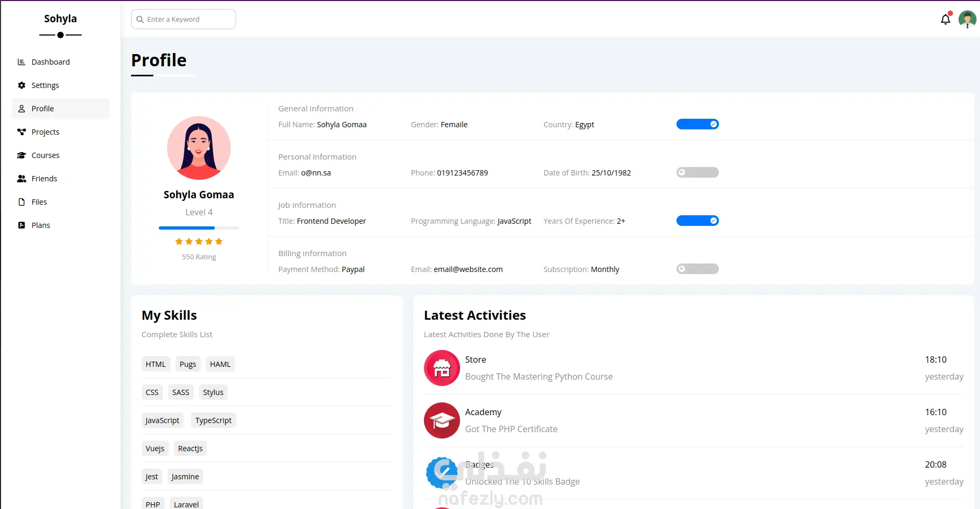
Task: Click the Sohyla logo title
Action: point(60,19)
